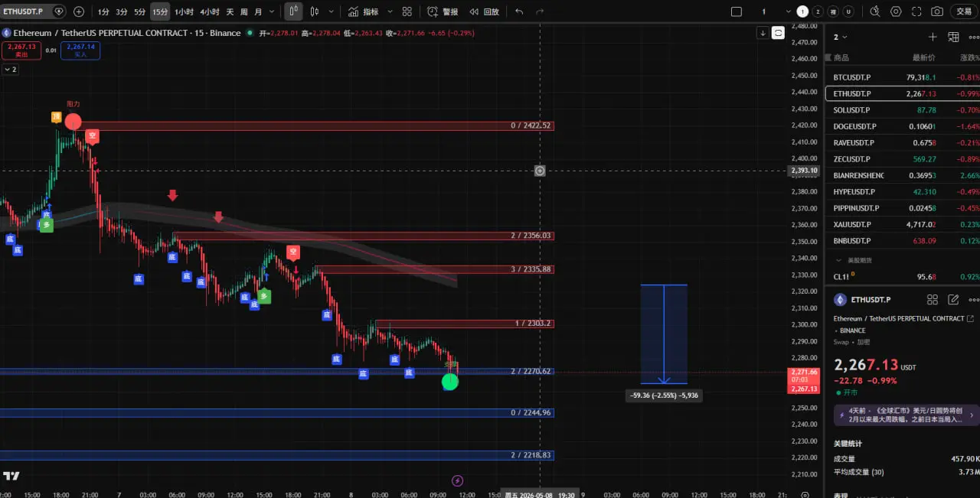Open watchlist advanced view table icon
Image resolution: width=980 pixels, height=498 pixels.
click(x=953, y=37)
